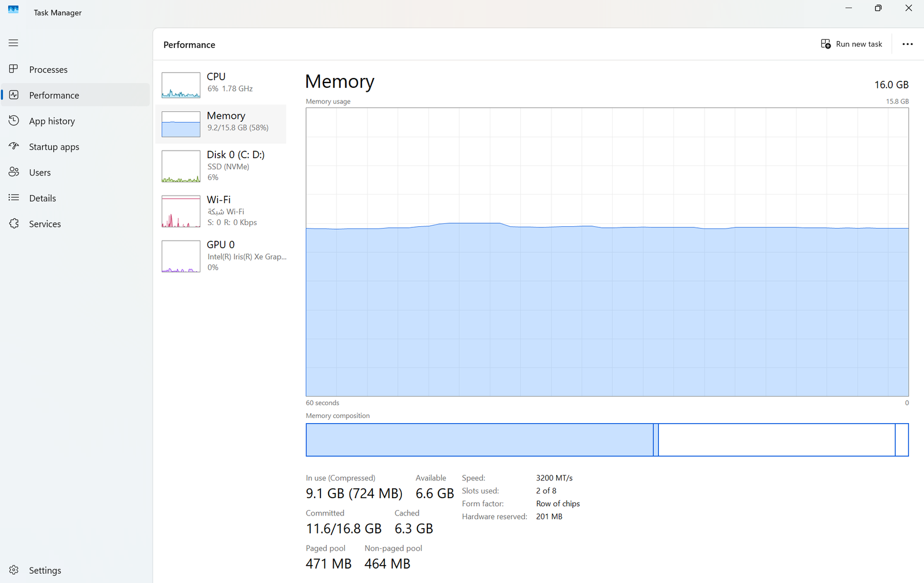Click the Startup apps gauge icon

click(x=14, y=147)
